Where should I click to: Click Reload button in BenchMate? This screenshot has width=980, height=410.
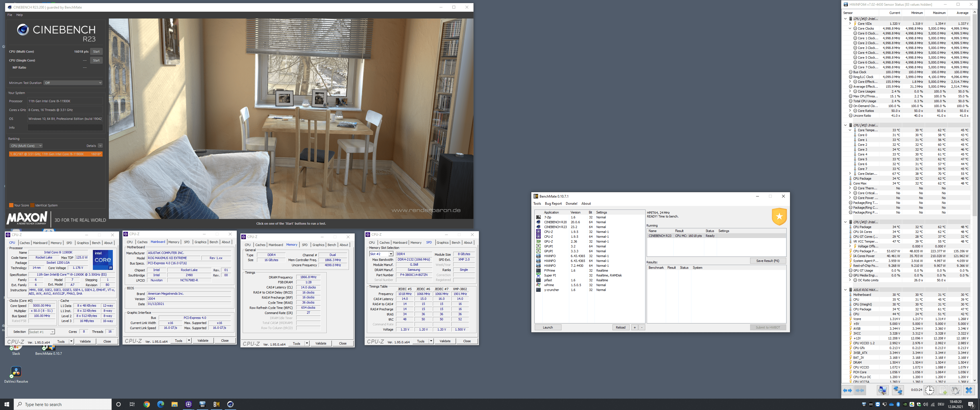click(x=620, y=327)
